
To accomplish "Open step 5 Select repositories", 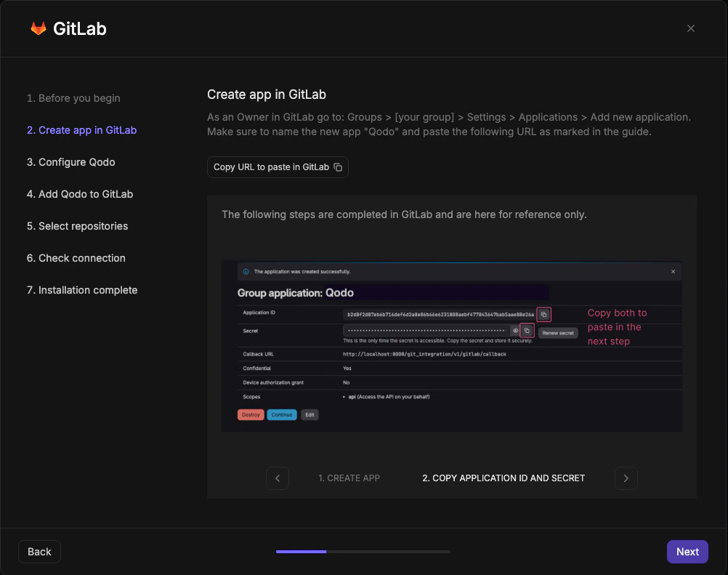I will pos(77,226).
